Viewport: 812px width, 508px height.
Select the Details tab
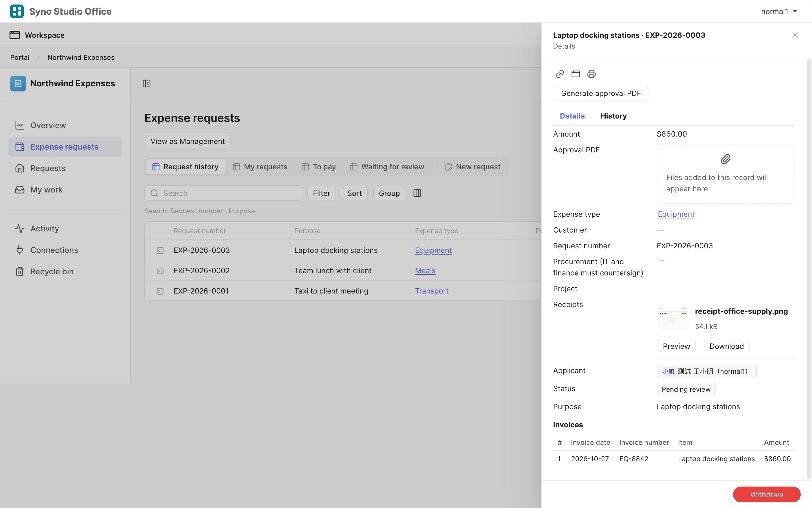coord(572,116)
